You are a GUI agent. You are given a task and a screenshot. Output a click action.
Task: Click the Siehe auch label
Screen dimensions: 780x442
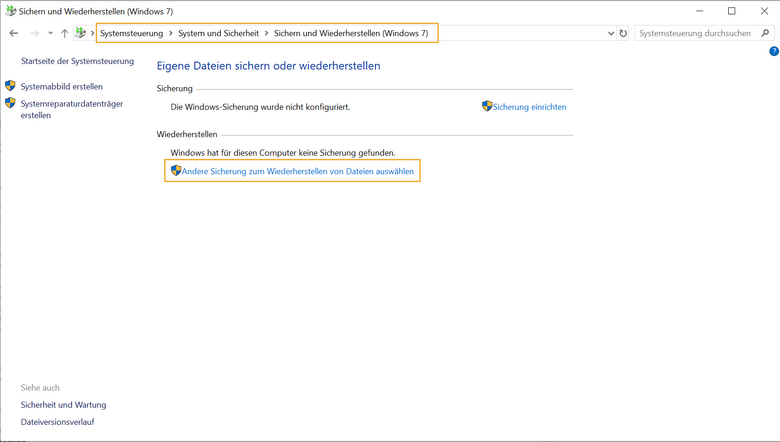[x=40, y=388]
